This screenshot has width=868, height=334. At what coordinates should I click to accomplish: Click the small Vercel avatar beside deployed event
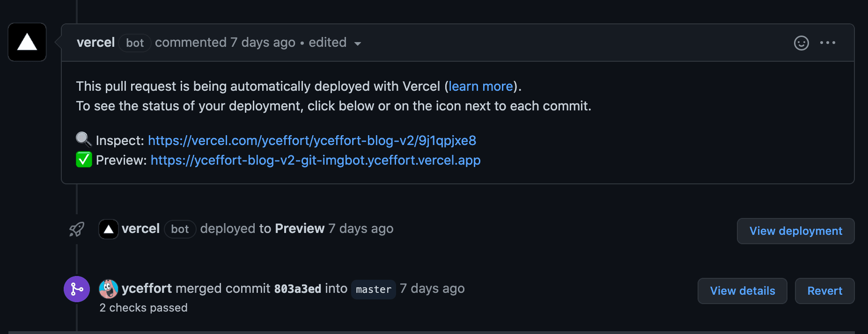pyautogui.click(x=109, y=229)
